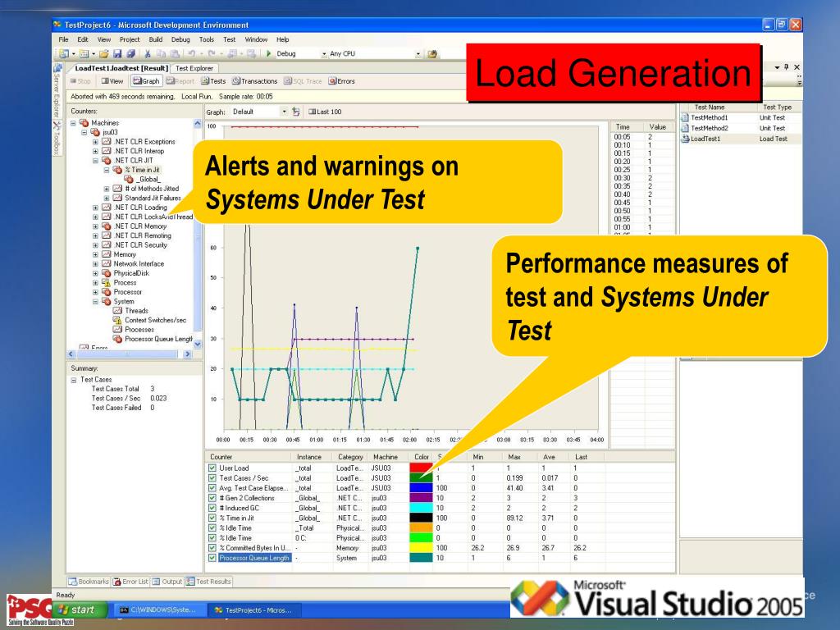Click the PhysicalDisk error icon

coord(106,273)
